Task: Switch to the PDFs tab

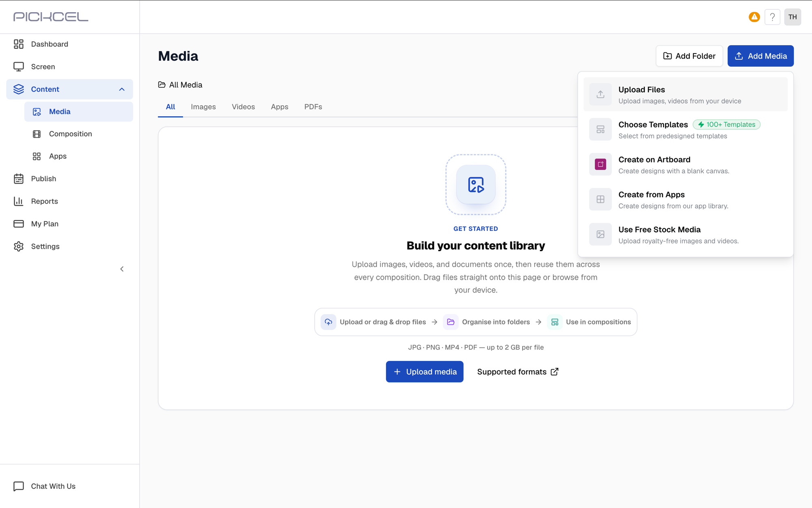Action: tap(313, 107)
